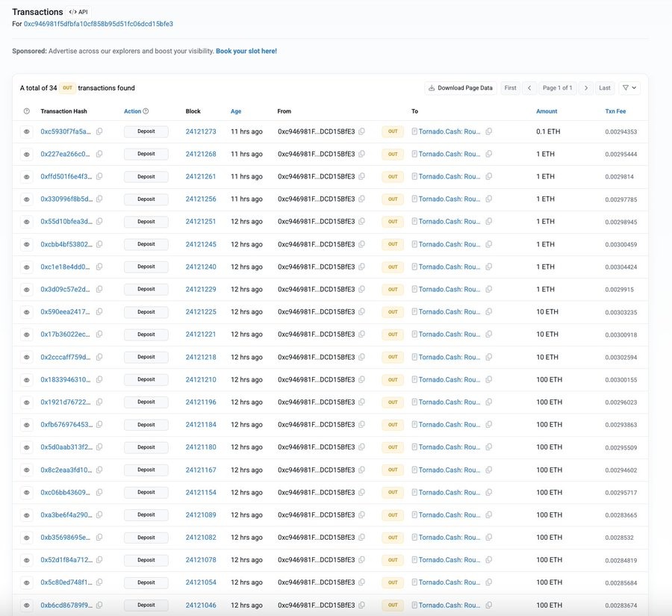Click the Download Page Data icon
Screen dimensions: 672x616
(431, 87)
